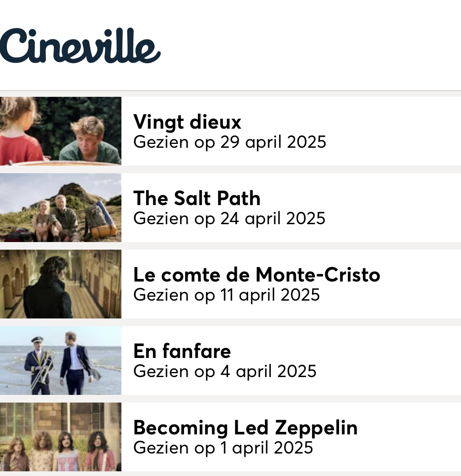
Task: Click empty card space right of The Salt Path
Action: 394,208
